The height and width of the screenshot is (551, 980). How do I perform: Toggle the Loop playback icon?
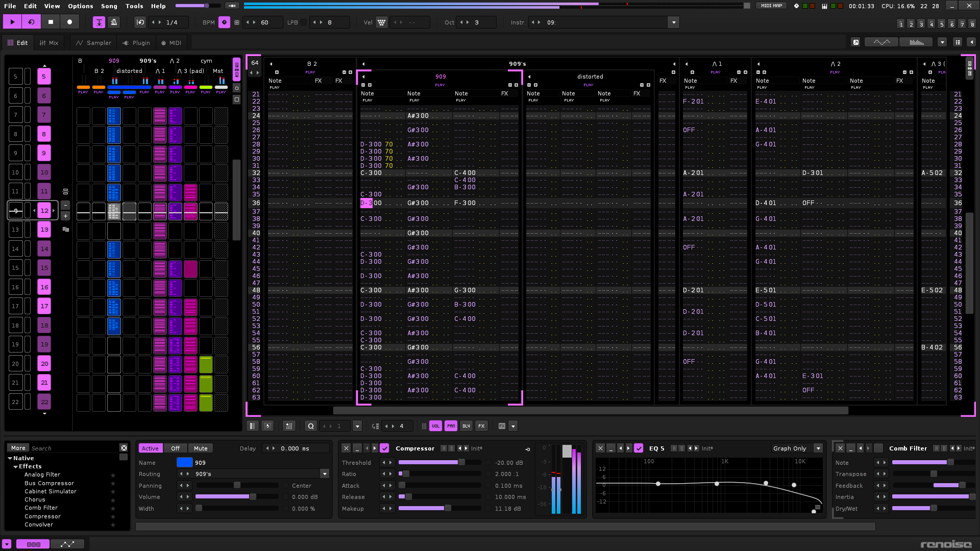click(31, 22)
